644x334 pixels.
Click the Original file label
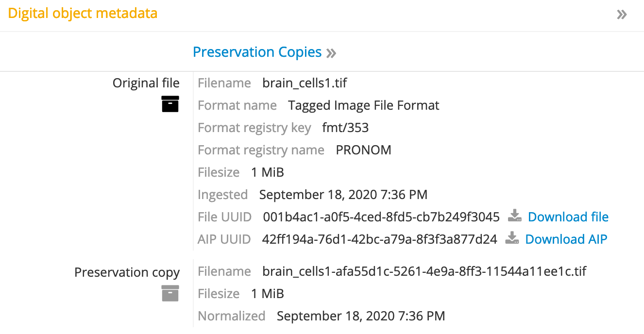(x=146, y=83)
